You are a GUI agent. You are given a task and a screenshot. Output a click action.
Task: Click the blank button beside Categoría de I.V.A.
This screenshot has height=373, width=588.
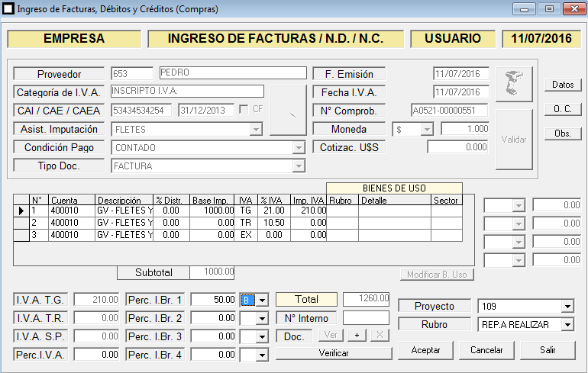pyautogui.click(x=288, y=110)
